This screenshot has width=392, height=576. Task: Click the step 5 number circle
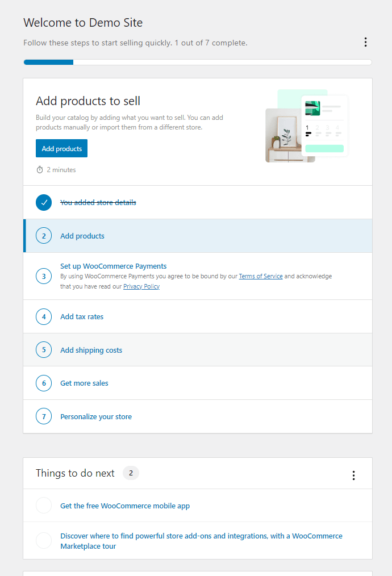click(x=44, y=350)
